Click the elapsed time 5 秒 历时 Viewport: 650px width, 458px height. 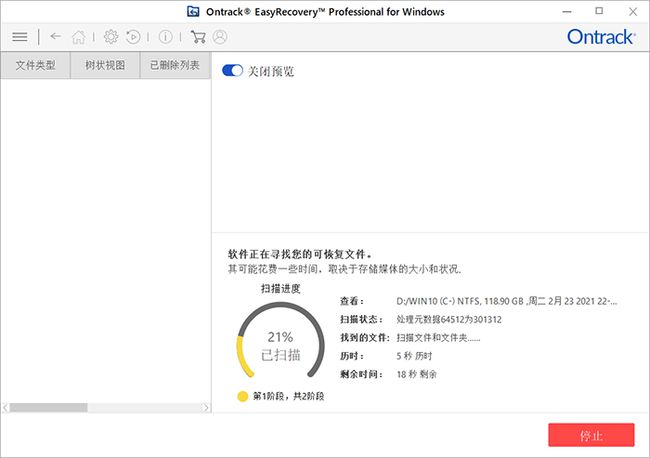point(414,356)
